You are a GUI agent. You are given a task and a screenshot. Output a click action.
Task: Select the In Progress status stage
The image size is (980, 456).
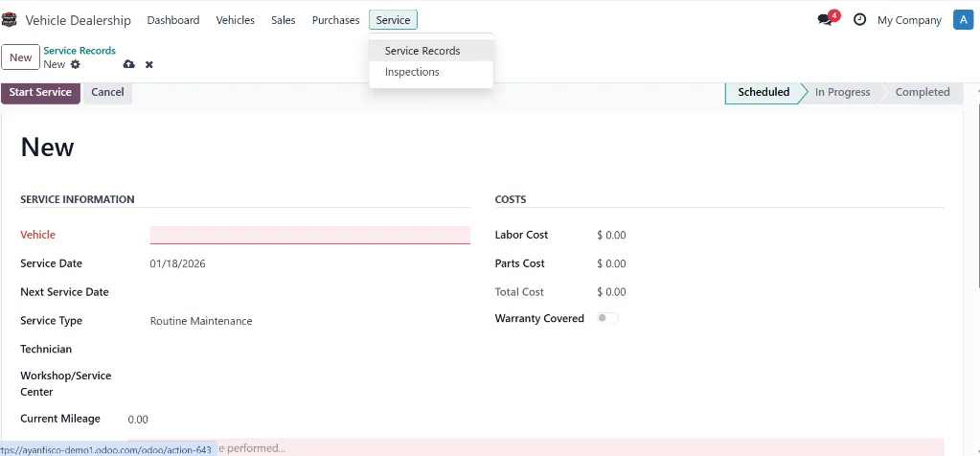tap(842, 93)
